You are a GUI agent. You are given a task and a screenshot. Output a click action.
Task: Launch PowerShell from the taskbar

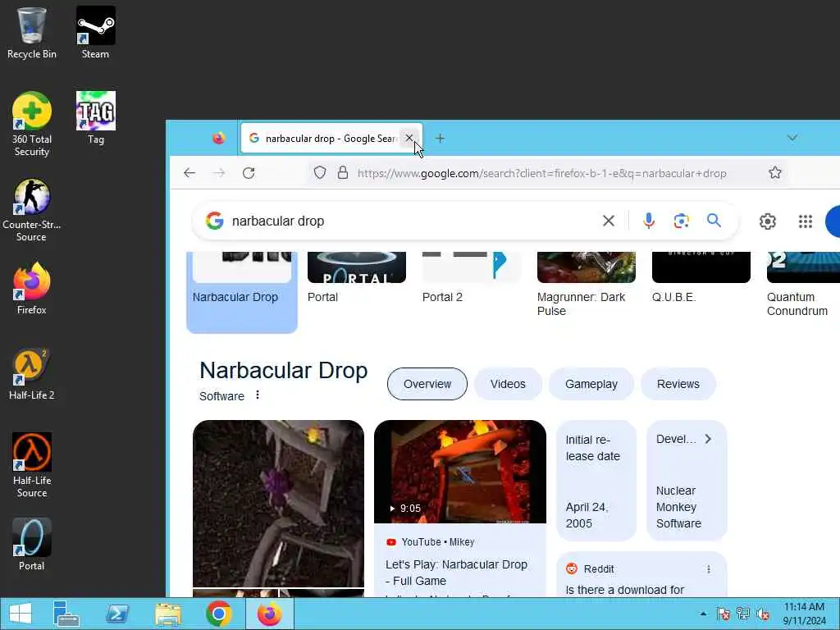click(x=116, y=614)
